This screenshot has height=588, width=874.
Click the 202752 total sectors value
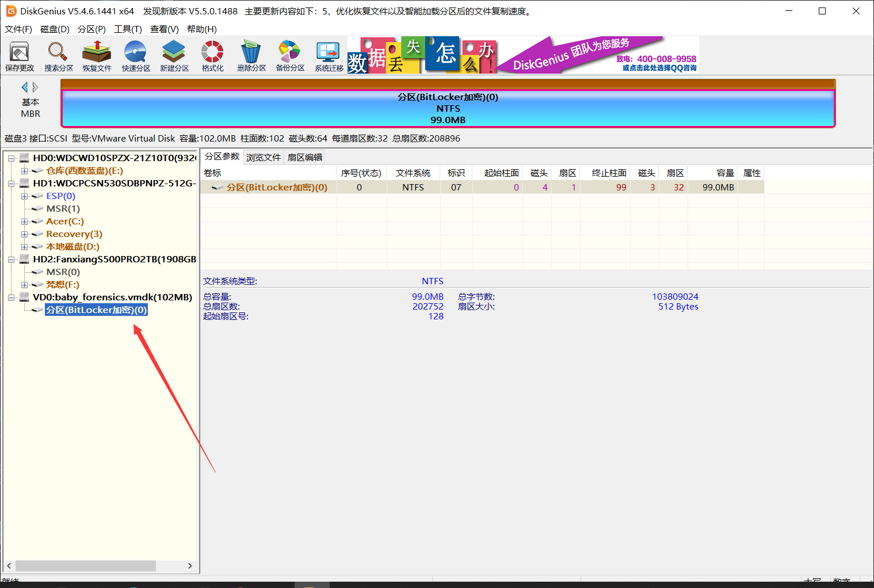click(428, 306)
